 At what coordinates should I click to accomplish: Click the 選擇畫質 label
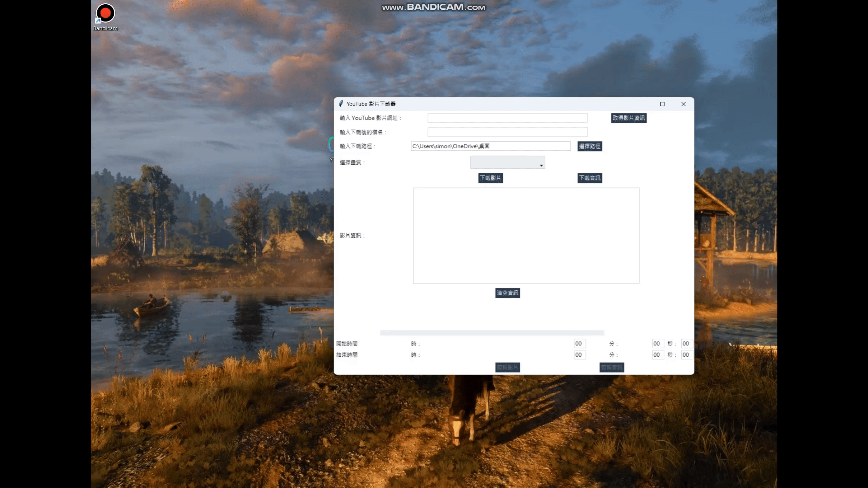click(352, 162)
